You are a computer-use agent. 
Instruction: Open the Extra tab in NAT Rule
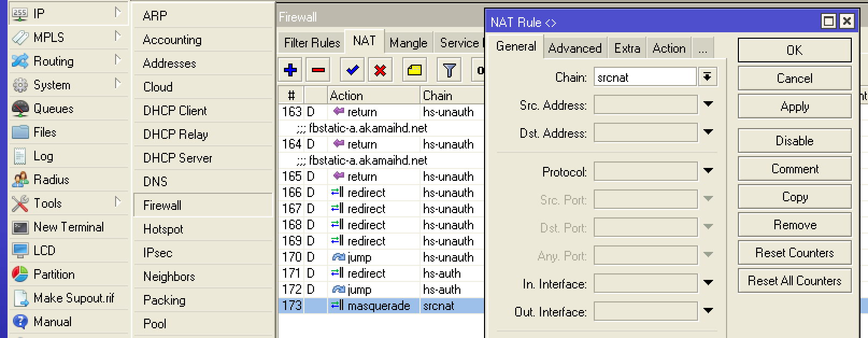point(627,48)
